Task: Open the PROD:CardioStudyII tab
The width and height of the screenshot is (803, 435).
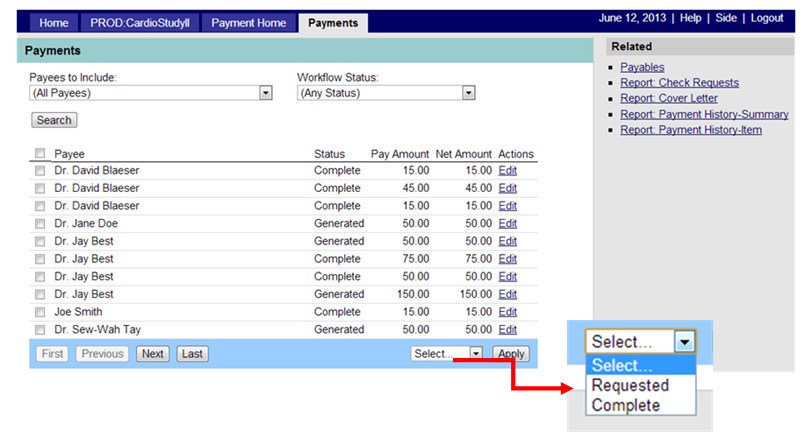Action: click(x=144, y=23)
